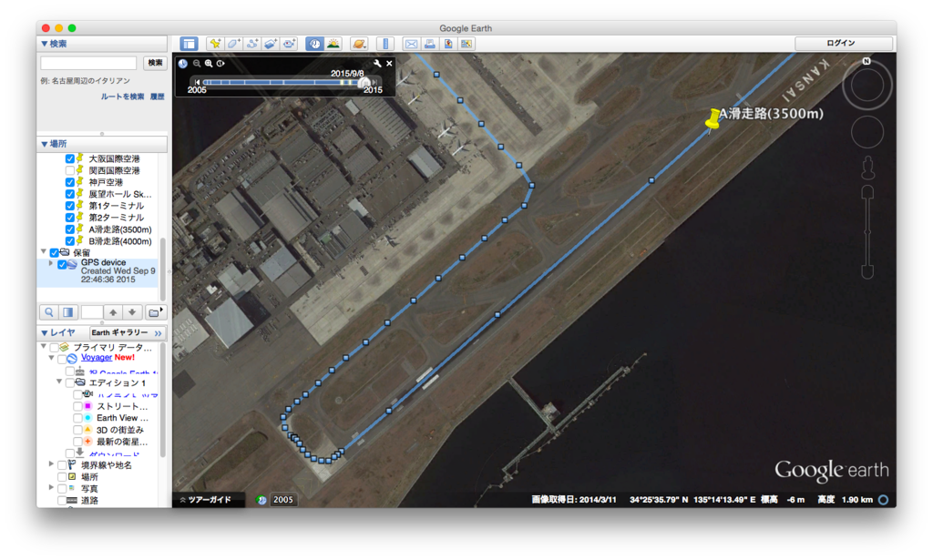Step time slider forward to next date
The width and height of the screenshot is (933, 560).
374,82
